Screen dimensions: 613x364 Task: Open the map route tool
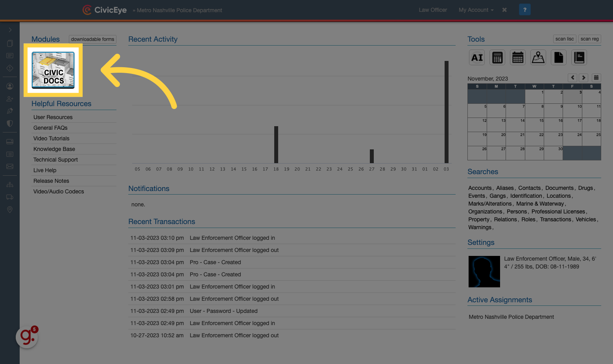pos(538,57)
